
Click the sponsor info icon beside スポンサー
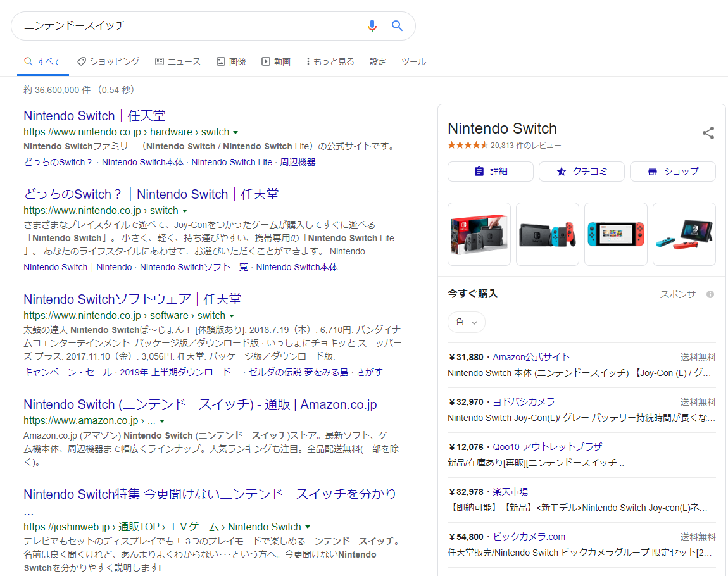click(x=710, y=294)
